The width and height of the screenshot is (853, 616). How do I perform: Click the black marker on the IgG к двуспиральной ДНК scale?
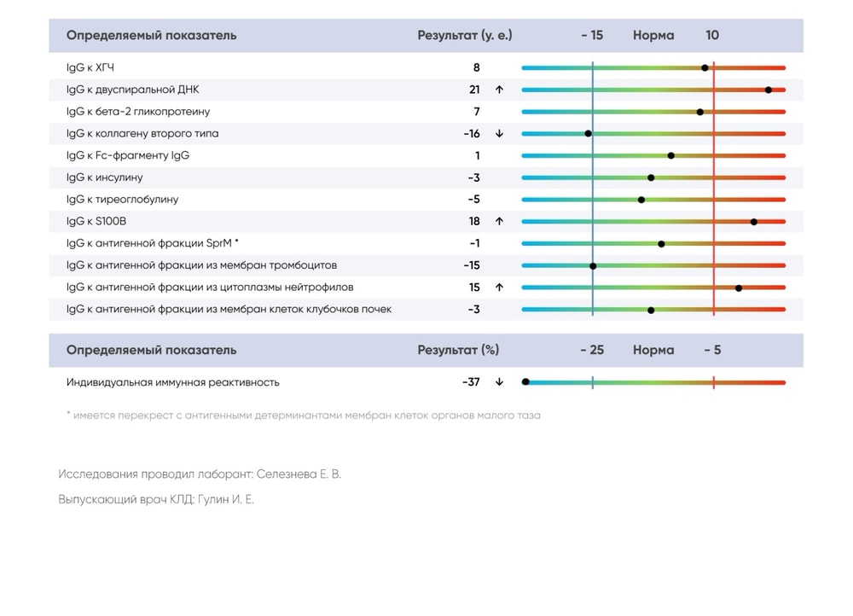[769, 90]
